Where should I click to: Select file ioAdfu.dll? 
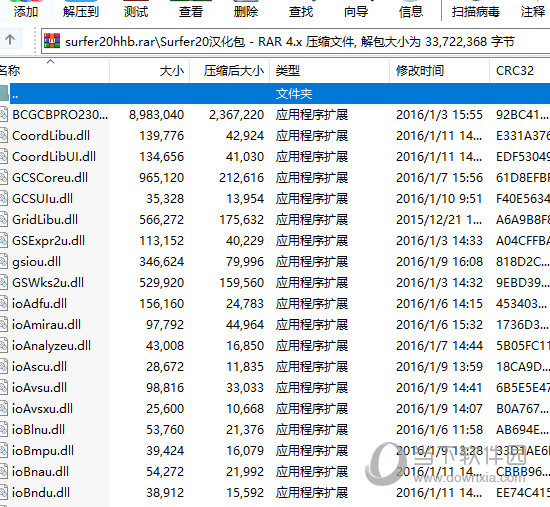pos(39,303)
